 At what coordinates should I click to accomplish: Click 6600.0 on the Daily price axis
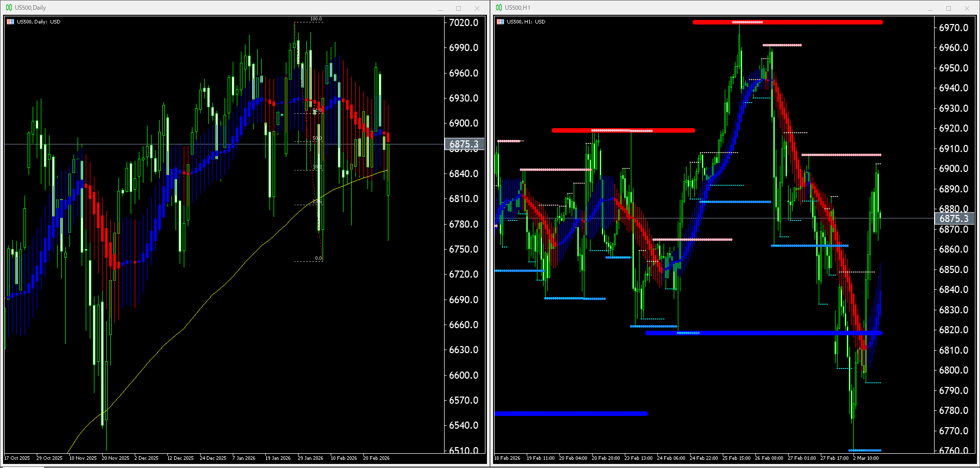pos(463,375)
